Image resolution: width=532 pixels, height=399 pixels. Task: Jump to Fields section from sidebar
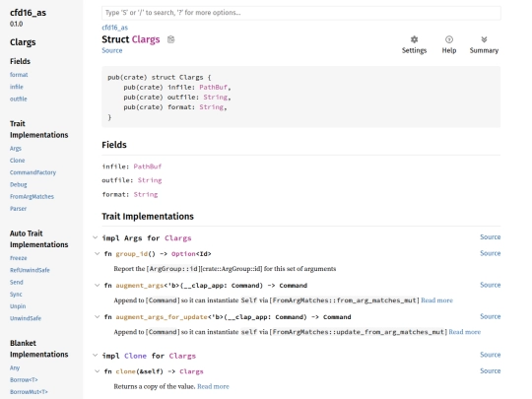tap(20, 61)
